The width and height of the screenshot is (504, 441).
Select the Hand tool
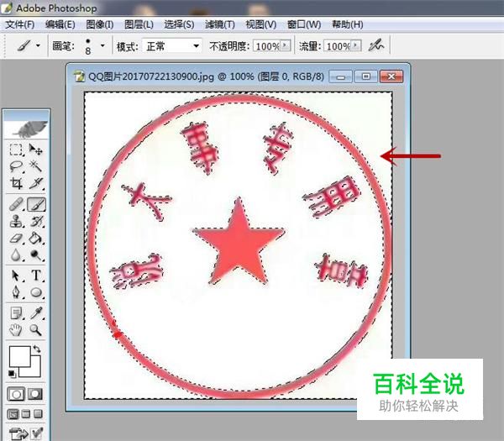pyautogui.click(x=16, y=330)
